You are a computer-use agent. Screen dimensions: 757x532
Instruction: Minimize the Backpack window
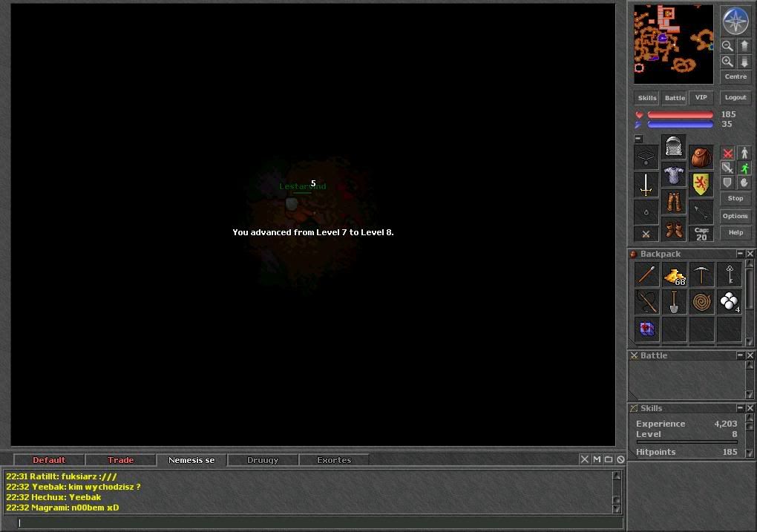point(740,254)
